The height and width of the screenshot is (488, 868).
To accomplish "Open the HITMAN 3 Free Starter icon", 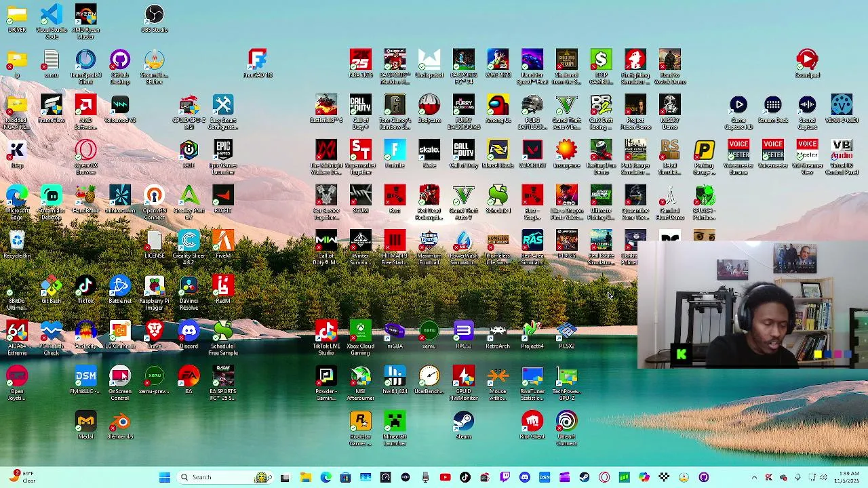I will point(395,246).
